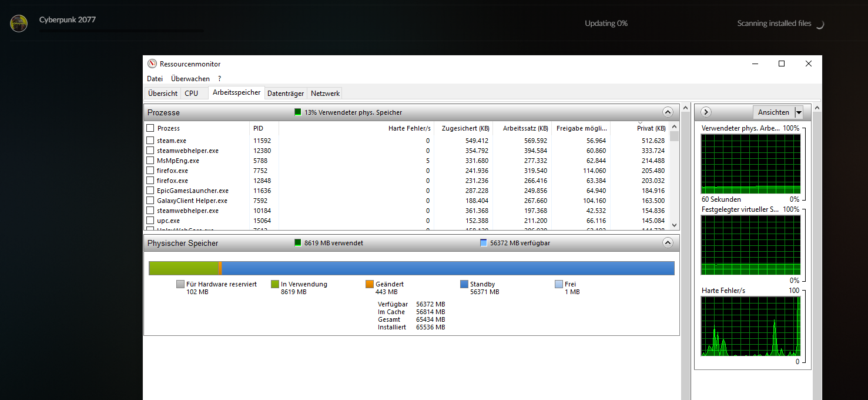The width and height of the screenshot is (868, 400).
Task: Click the light 'Frei' legend swatch
Action: point(559,284)
